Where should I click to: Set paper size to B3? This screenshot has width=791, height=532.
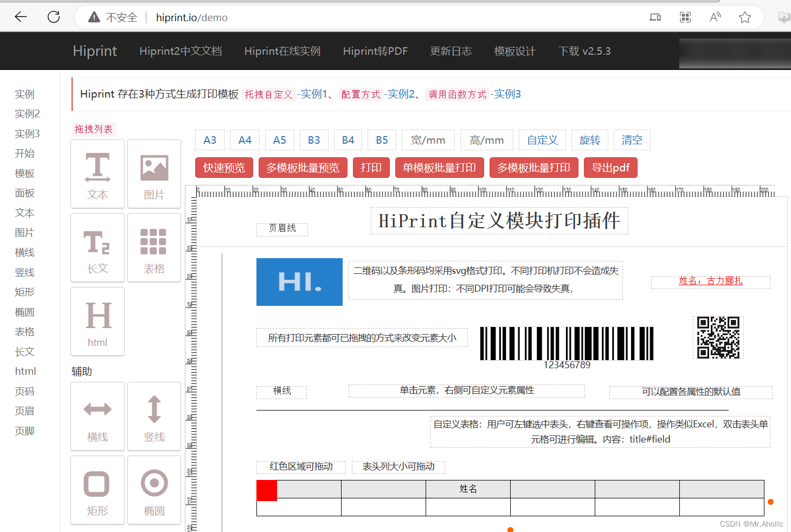coord(314,140)
